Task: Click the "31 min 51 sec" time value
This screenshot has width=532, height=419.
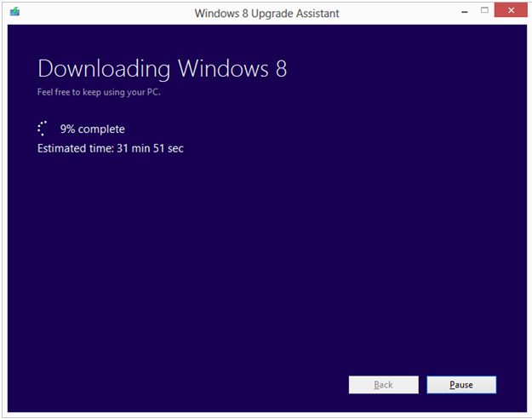Action: point(151,148)
